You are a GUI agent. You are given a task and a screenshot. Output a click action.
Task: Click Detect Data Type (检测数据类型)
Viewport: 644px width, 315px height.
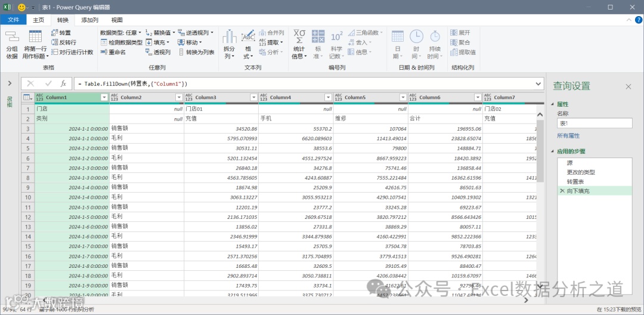click(x=122, y=42)
